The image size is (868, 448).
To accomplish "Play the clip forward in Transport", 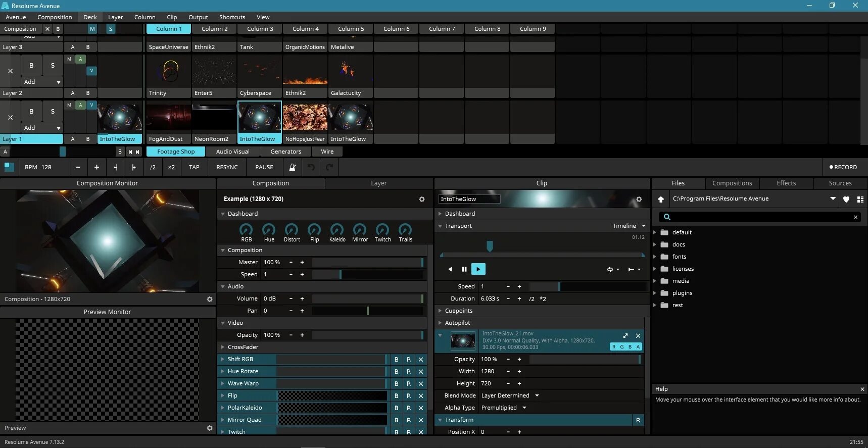I will tap(478, 269).
